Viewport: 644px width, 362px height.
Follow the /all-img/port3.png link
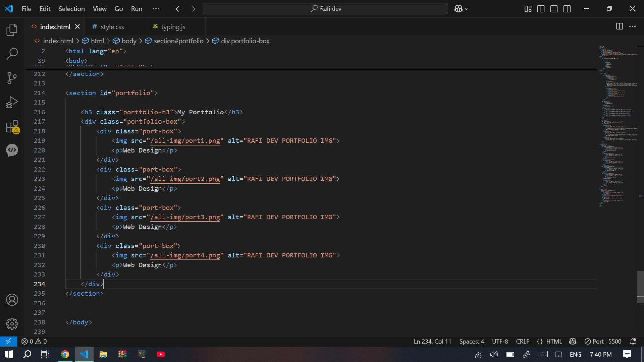(185, 217)
